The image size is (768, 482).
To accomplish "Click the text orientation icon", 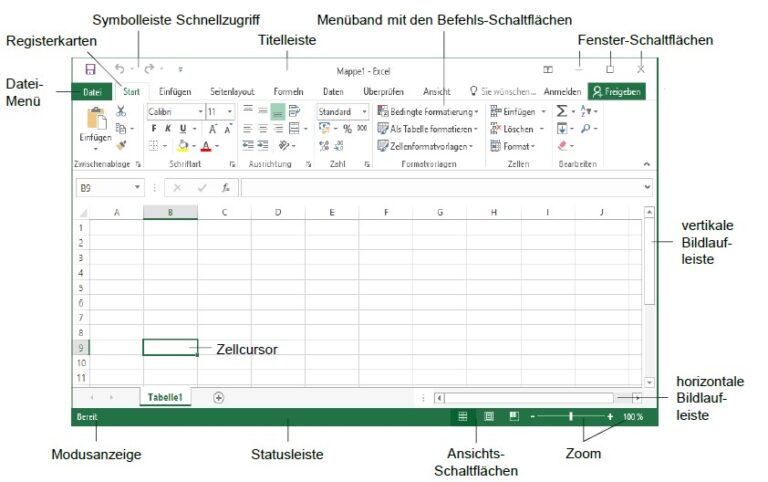I will pyautogui.click(x=284, y=145).
